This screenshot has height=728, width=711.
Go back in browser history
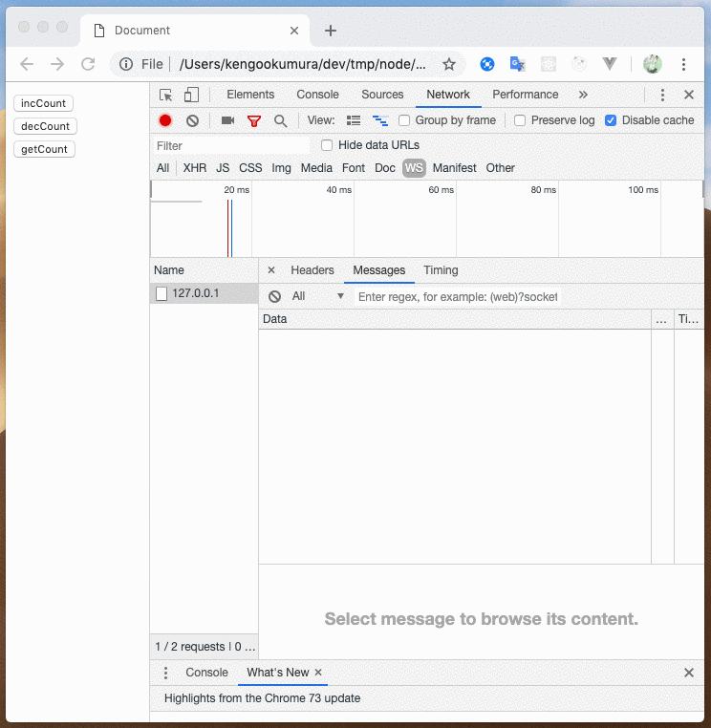click(x=27, y=64)
